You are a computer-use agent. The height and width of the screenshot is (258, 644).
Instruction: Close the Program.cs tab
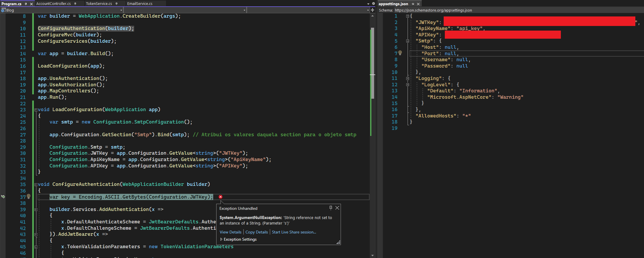(31, 4)
